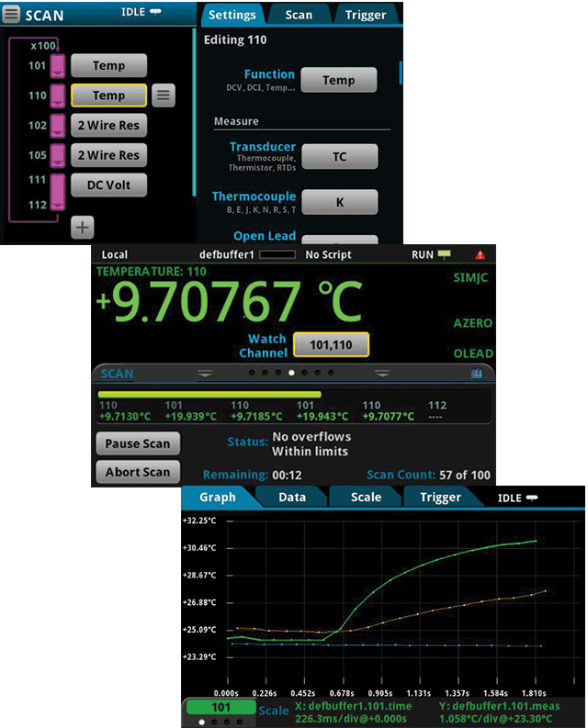The width and height of the screenshot is (588, 728).
Task: Toggle the channel 101 switch
Action: coord(58,66)
